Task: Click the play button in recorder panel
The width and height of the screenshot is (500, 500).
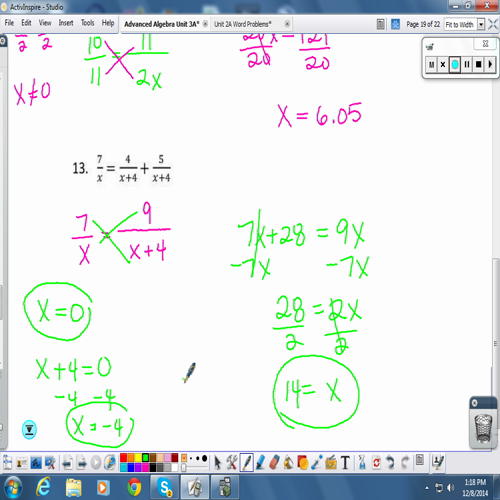Action: click(490, 64)
